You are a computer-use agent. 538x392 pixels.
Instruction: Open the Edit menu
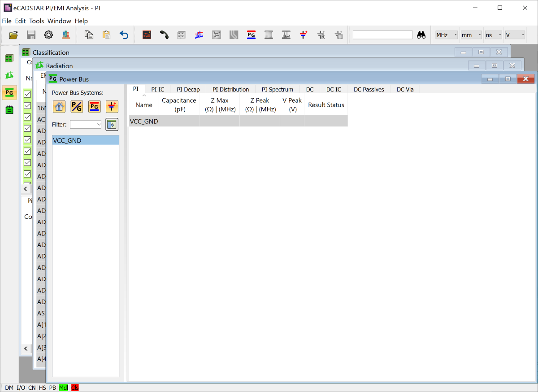coord(20,21)
